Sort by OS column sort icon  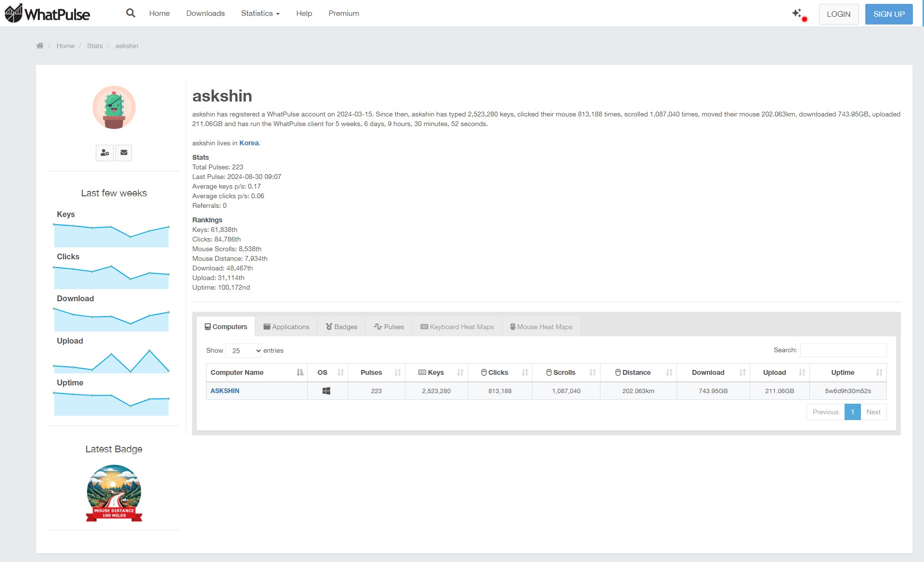[x=340, y=372]
